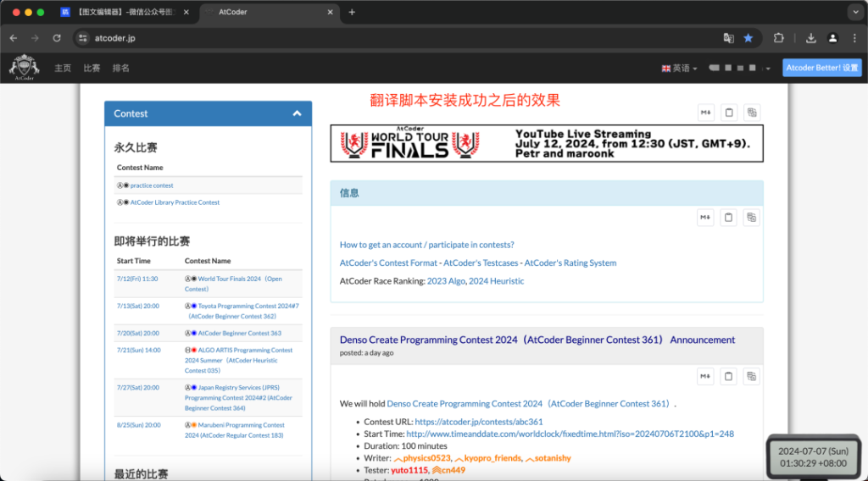Viewport: 868px width, 481px height.
Task: Click the 8/25(Sun) 20:00 start time
Action: (138, 425)
